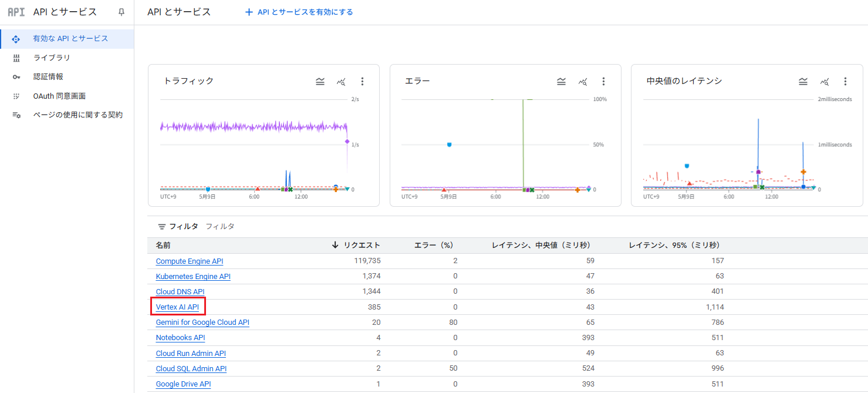This screenshot has width=868, height=393.
Task: Click the key icon beside 認証情報
Action: [x=16, y=77]
